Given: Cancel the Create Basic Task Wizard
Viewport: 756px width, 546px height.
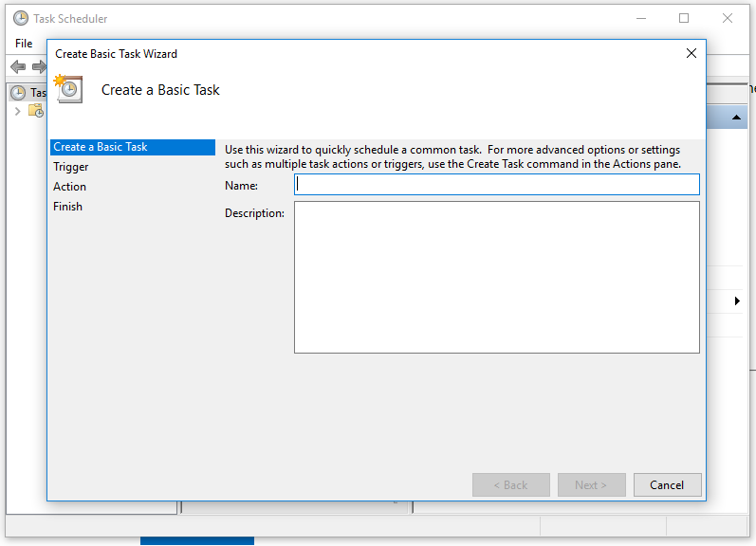Looking at the screenshot, I should click(x=667, y=484).
